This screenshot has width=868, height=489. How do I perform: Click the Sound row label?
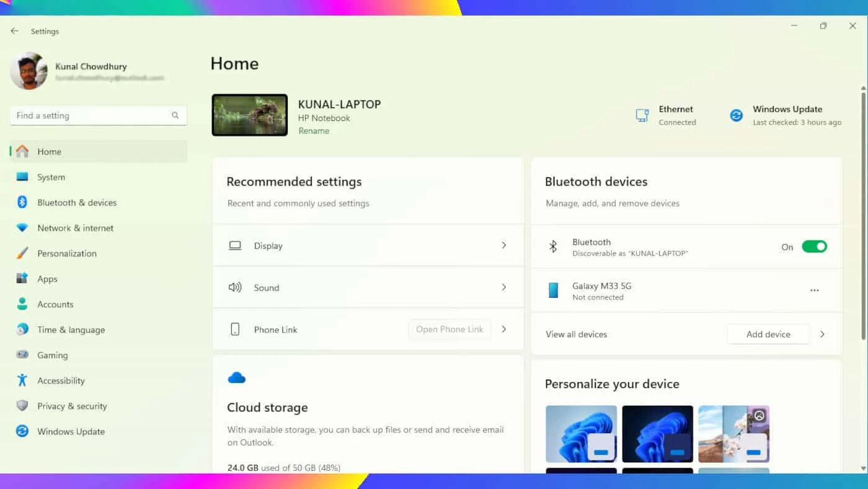point(267,287)
